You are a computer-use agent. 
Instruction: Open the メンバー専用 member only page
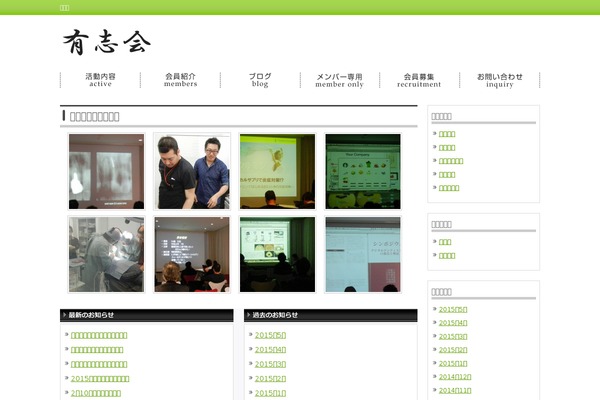[x=339, y=80]
